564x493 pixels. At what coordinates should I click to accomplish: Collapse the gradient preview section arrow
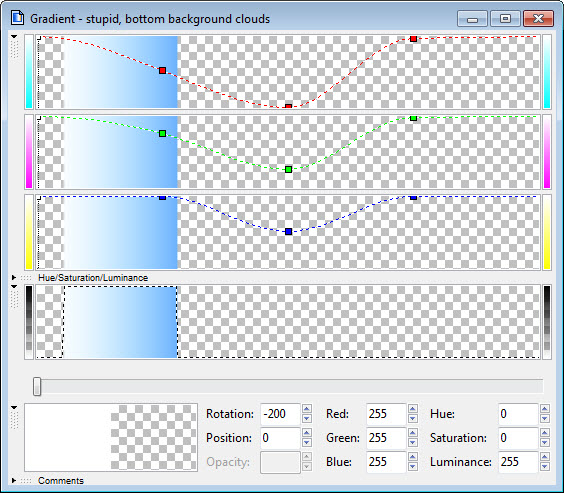coord(14,287)
